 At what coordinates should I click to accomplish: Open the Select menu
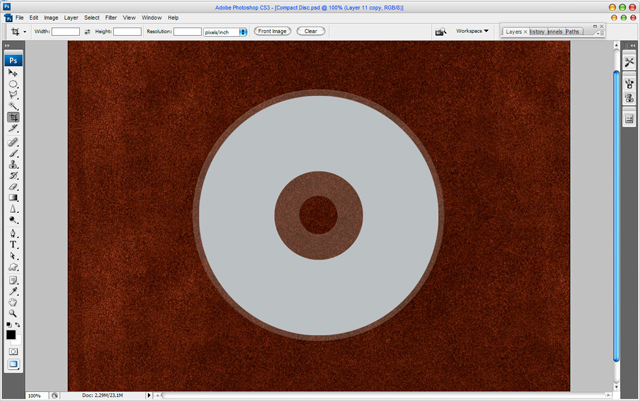pos(92,18)
